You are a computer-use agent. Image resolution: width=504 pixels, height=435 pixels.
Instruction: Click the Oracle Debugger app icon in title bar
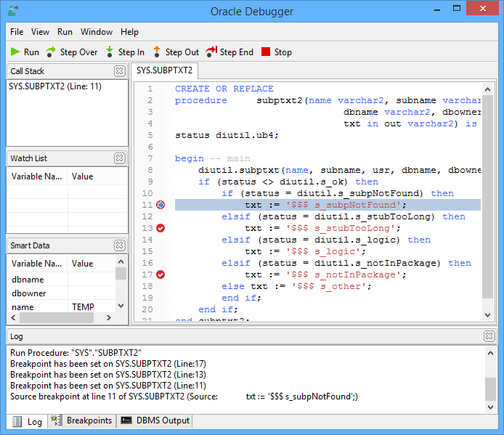[x=13, y=11]
